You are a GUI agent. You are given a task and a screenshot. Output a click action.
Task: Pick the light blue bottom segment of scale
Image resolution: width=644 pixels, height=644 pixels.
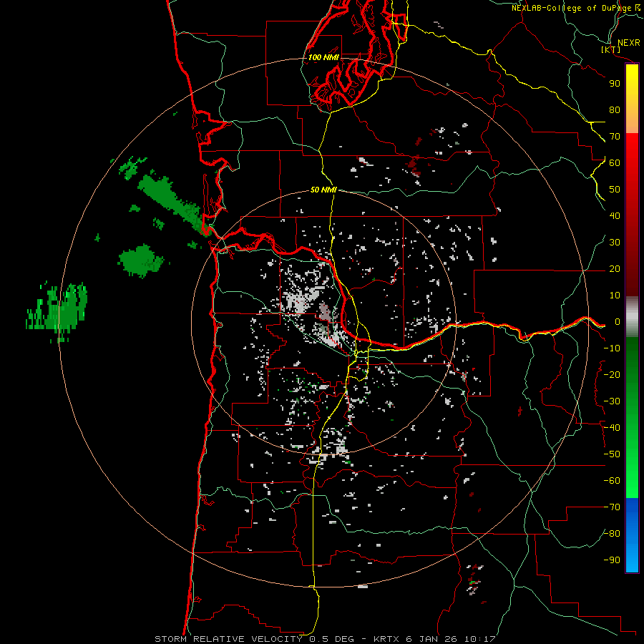coord(632,560)
